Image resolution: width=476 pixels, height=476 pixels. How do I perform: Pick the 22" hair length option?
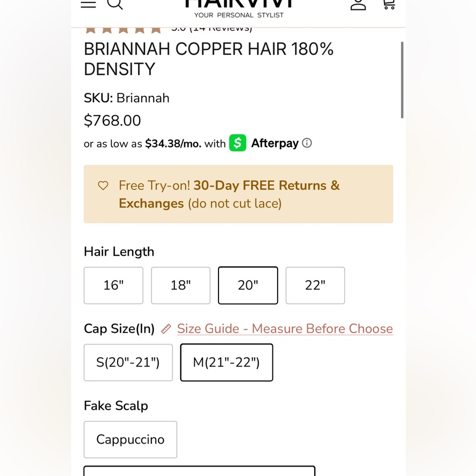[x=315, y=285]
